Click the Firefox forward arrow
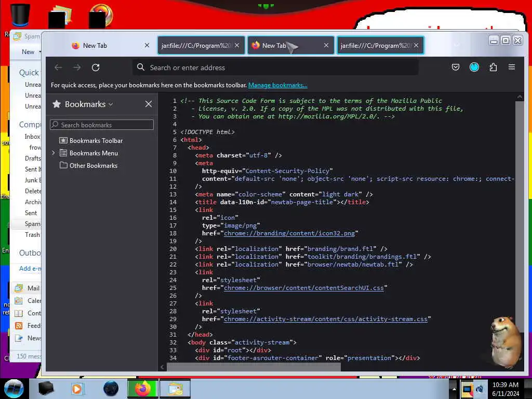This screenshot has width=532, height=399. [x=77, y=68]
